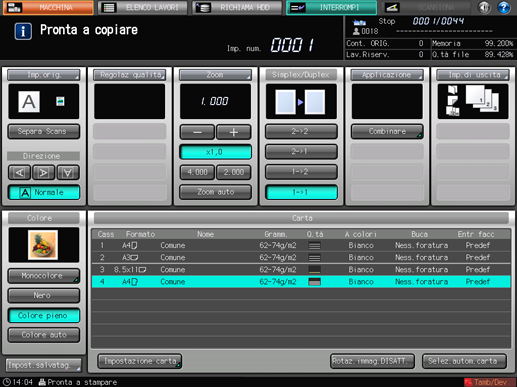Viewport: 517px width, 387px height.
Task: Open the SCANSIONA tab
Action: click(x=426, y=7)
